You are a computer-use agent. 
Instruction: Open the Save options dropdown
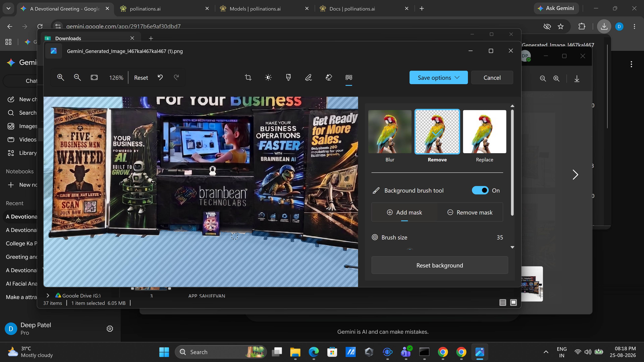pyautogui.click(x=439, y=77)
